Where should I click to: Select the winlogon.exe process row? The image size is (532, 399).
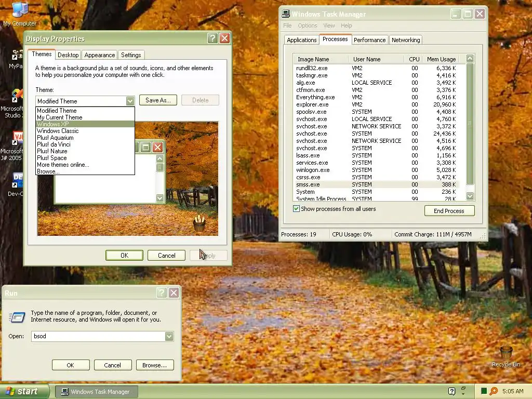coord(376,170)
